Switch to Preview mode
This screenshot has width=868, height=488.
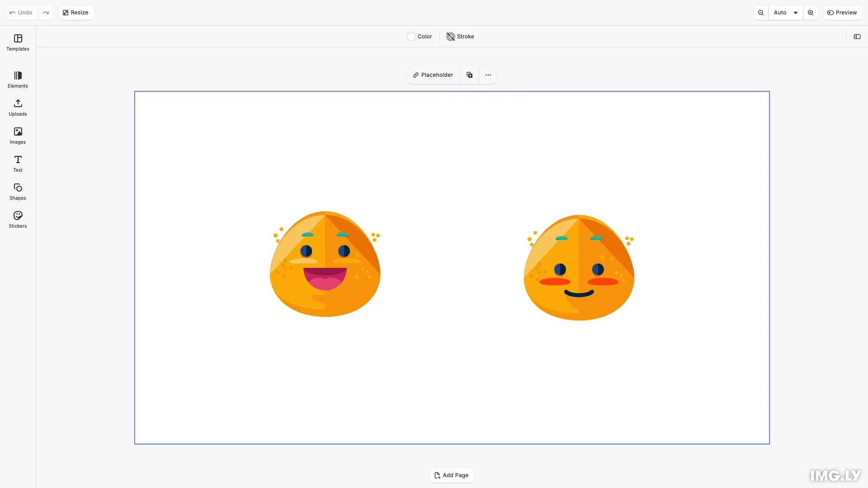[842, 12]
